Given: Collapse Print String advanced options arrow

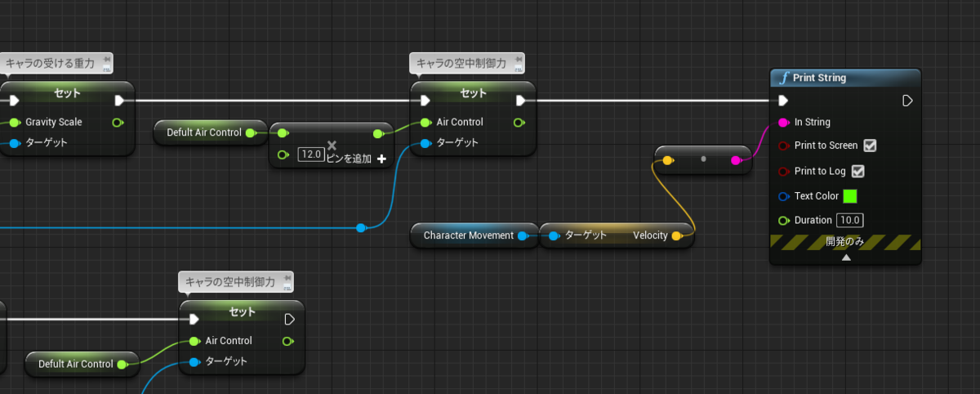Looking at the screenshot, I should coord(846,257).
